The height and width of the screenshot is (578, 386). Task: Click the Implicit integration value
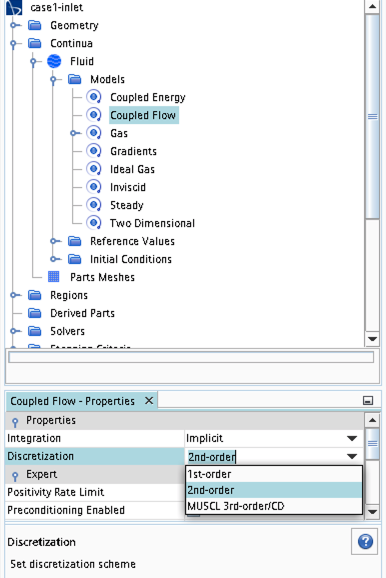click(x=205, y=438)
